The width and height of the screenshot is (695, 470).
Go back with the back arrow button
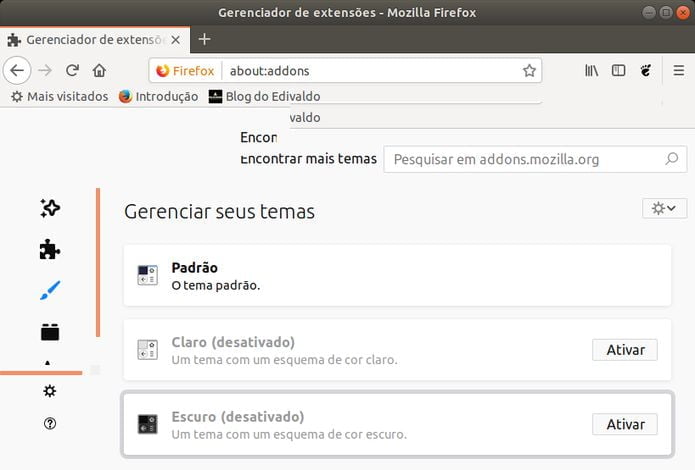coord(17,70)
